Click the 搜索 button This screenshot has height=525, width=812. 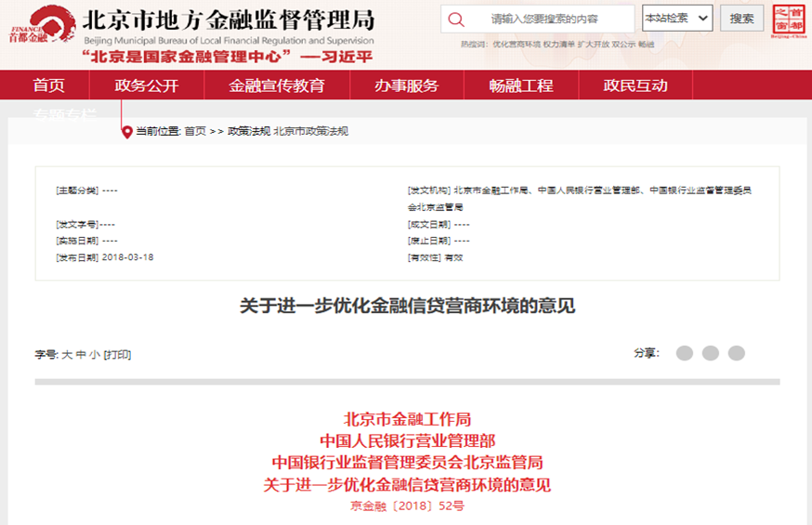(x=741, y=19)
